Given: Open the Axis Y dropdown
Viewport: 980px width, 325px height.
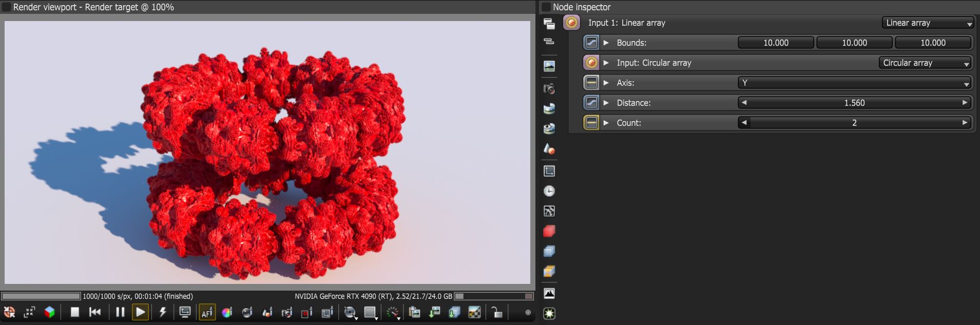Looking at the screenshot, I should [x=855, y=83].
